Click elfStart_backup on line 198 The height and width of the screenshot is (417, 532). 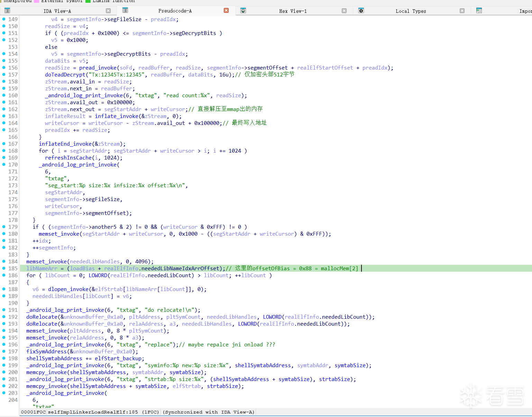118,359
